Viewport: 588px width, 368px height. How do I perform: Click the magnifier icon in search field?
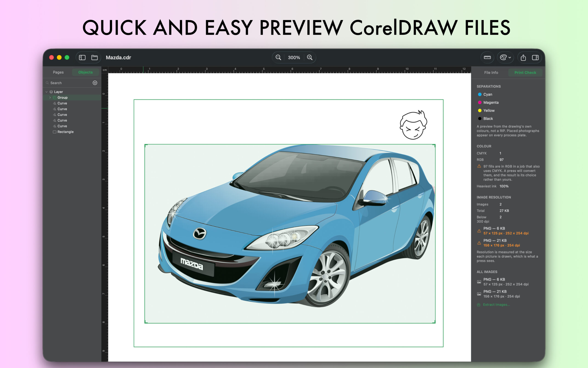click(47, 83)
